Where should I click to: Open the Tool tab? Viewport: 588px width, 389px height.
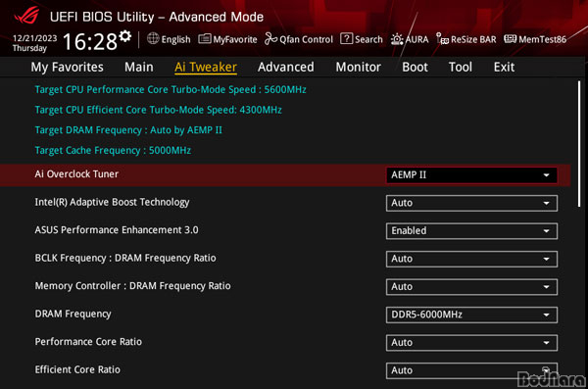click(461, 68)
